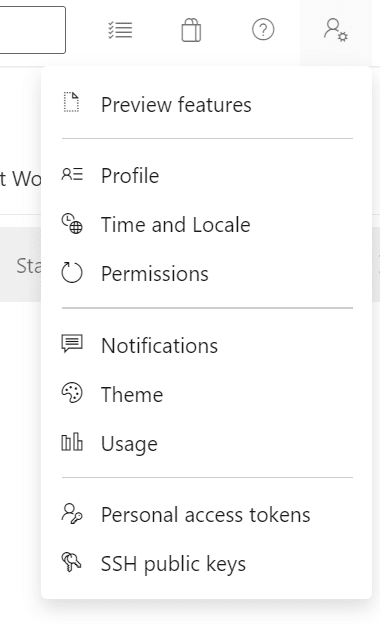
Task: Click the person-with-key tokens icon
Action: click(72, 513)
